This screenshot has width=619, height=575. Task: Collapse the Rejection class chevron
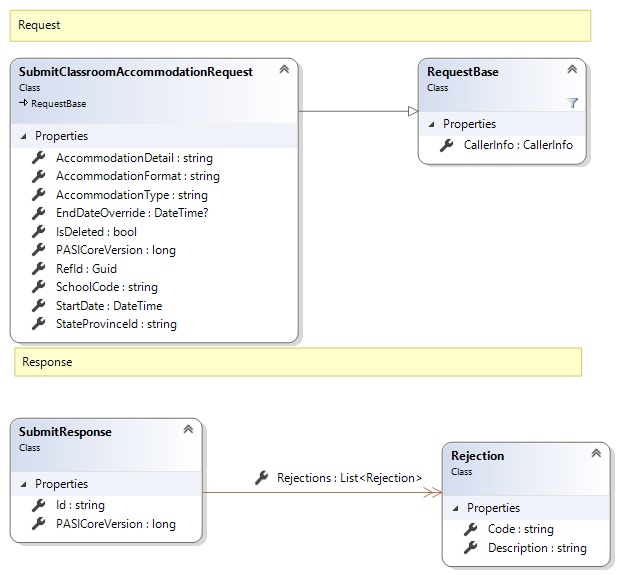(596, 454)
